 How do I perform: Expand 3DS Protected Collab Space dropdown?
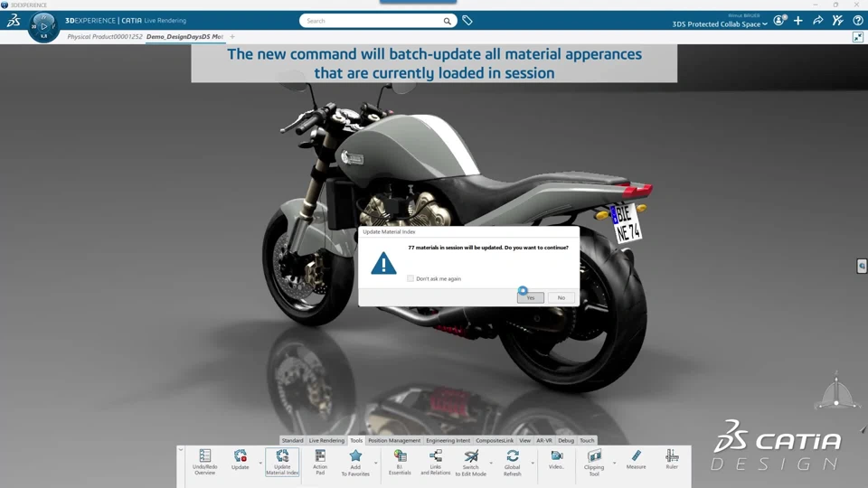coord(765,24)
